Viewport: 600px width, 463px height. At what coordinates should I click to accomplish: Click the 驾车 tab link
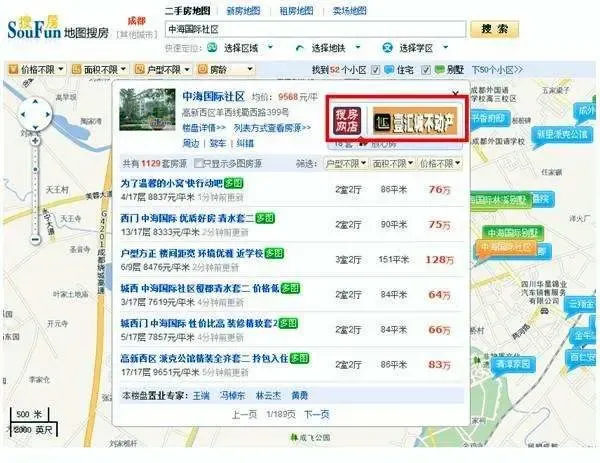point(218,143)
